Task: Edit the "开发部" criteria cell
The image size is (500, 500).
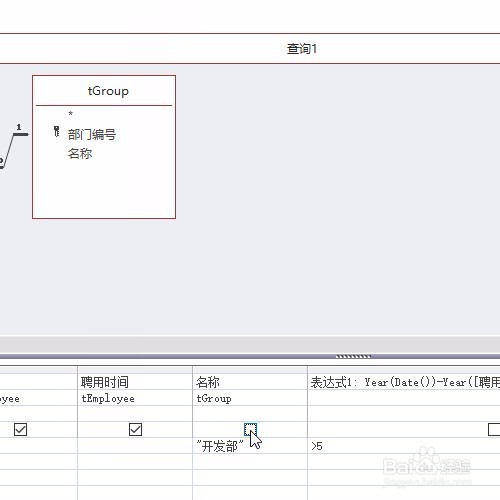Action: click(x=250, y=446)
